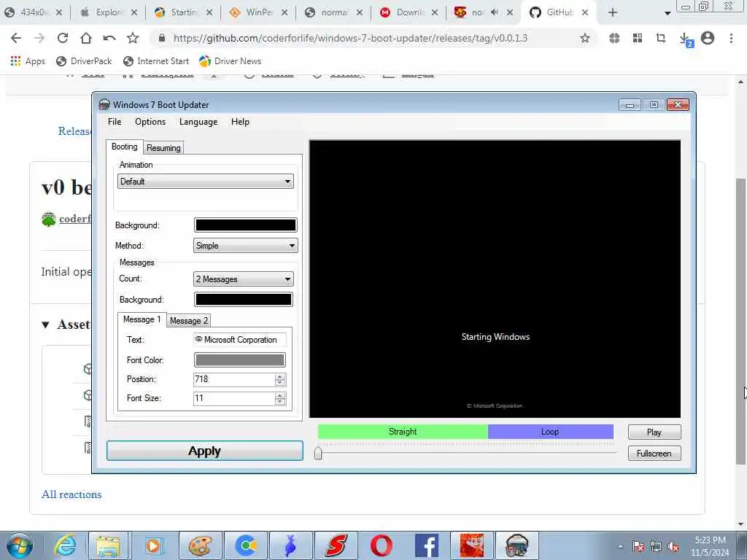Click the browser Back arrow
Screen dimensions: 747x560
tap(16, 38)
